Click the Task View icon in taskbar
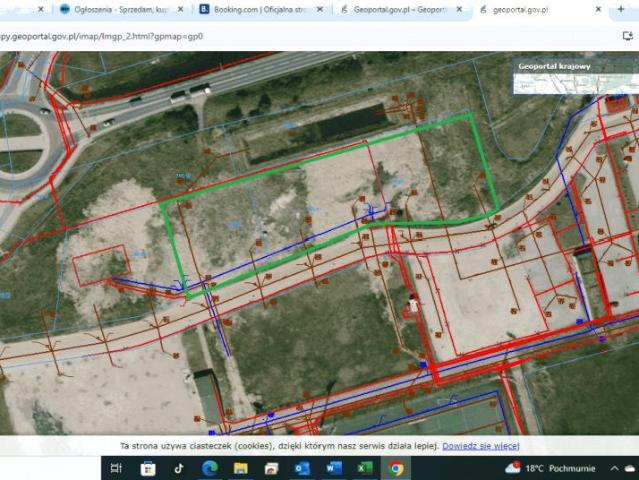This screenshot has width=639, height=480. [116, 468]
